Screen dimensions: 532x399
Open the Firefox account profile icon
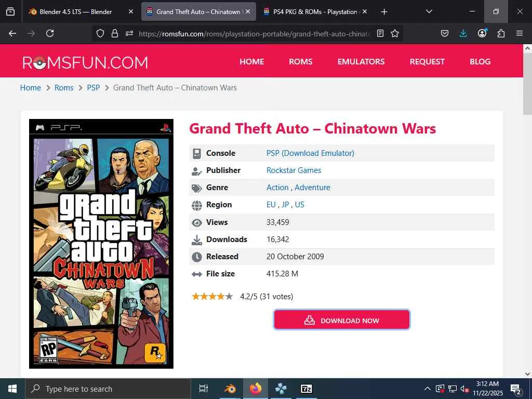(482, 33)
